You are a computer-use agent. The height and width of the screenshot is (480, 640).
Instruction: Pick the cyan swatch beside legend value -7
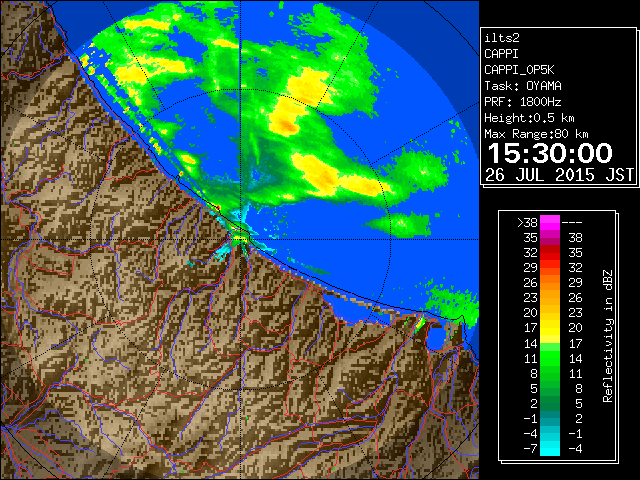(550, 449)
